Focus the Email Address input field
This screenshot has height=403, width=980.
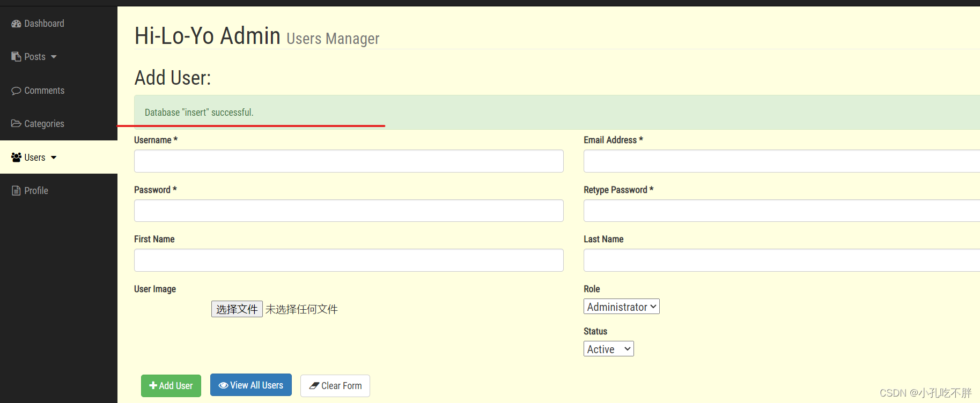coord(782,161)
